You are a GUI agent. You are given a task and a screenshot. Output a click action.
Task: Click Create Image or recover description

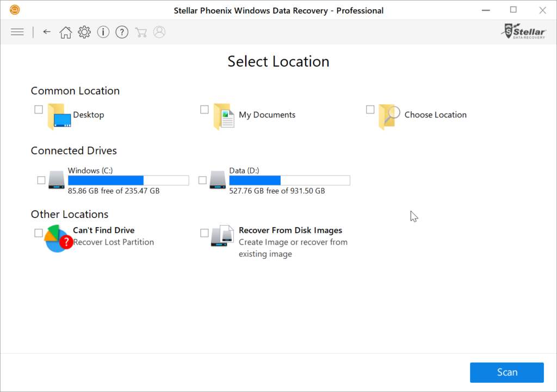click(293, 248)
